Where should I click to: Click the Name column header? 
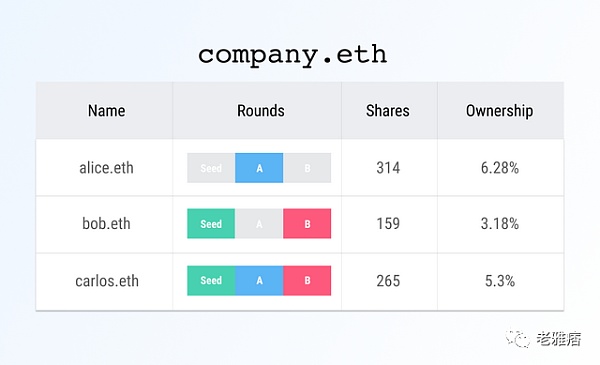(x=106, y=111)
